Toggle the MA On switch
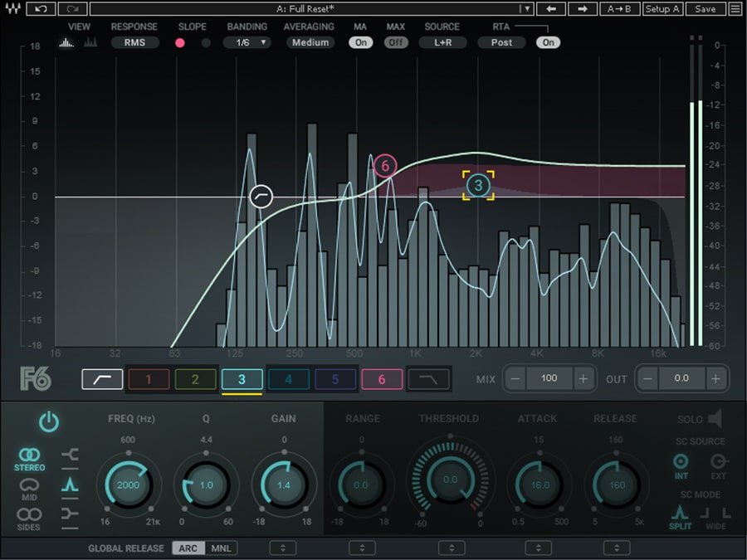This screenshot has width=747, height=560. 361,42
